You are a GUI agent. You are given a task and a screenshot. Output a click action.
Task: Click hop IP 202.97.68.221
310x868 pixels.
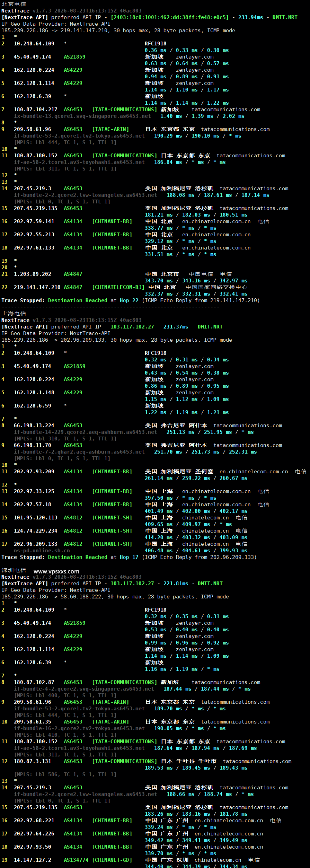[x=34, y=821]
